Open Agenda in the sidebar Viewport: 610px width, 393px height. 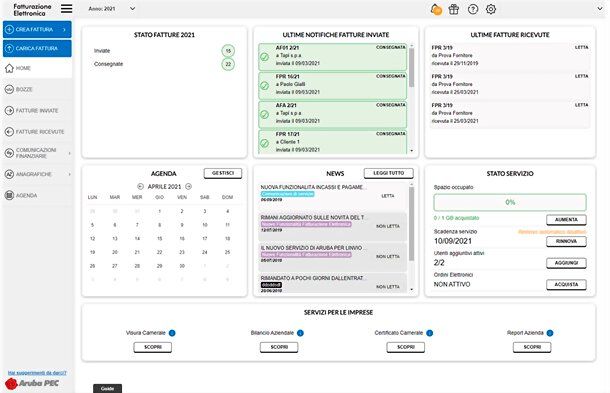point(37,195)
